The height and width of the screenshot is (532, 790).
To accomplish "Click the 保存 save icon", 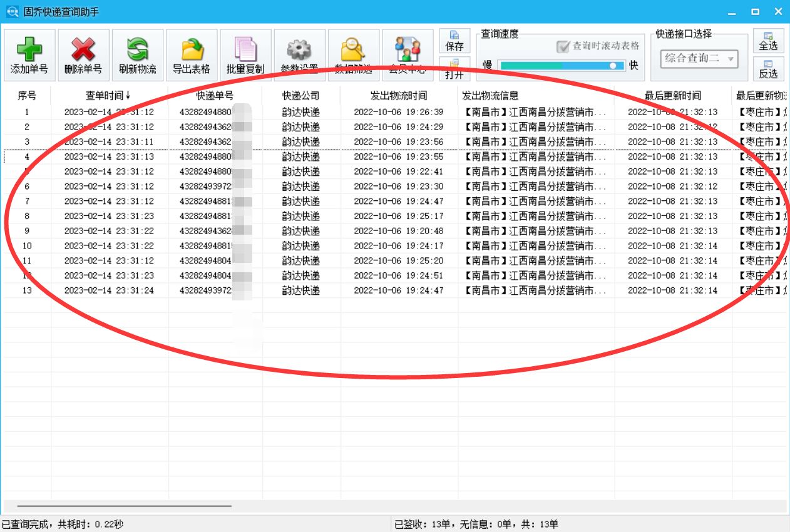I will (x=455, y=39).
